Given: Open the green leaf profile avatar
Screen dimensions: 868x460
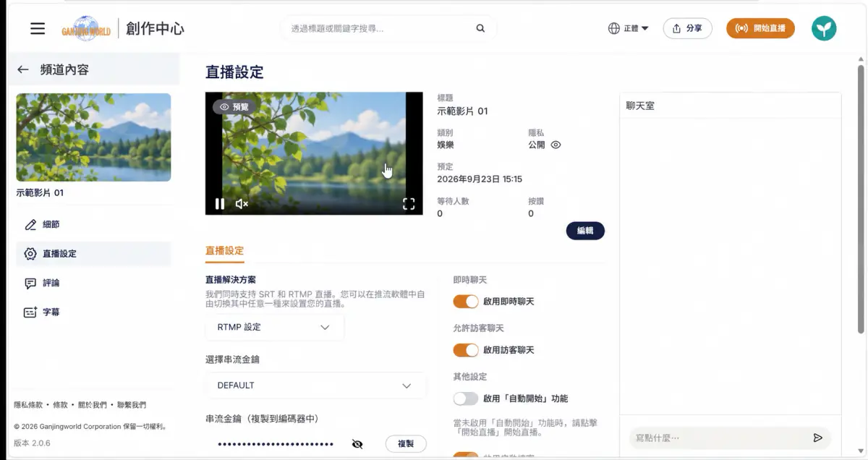Looking at the screenshot, I should 824,28.
